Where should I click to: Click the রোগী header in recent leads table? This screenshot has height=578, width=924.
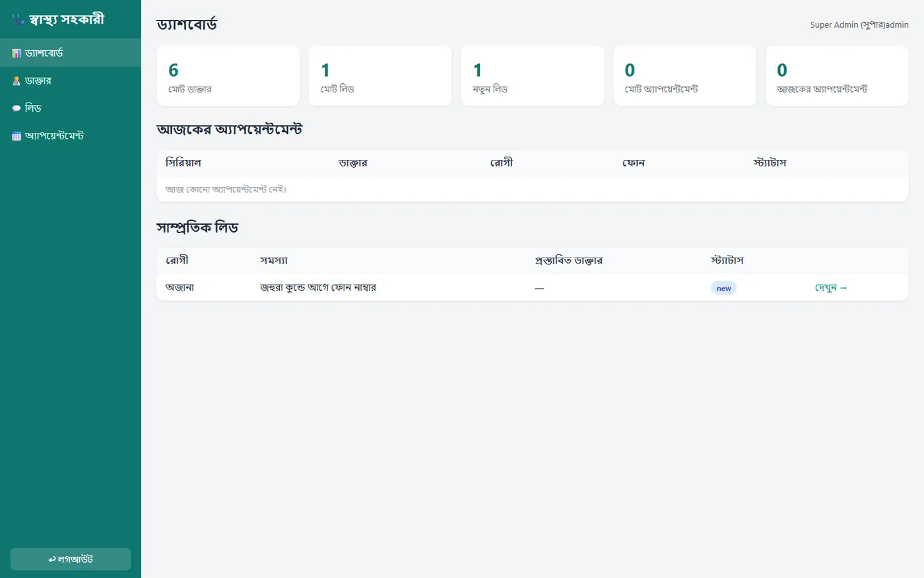pos(177,260)
